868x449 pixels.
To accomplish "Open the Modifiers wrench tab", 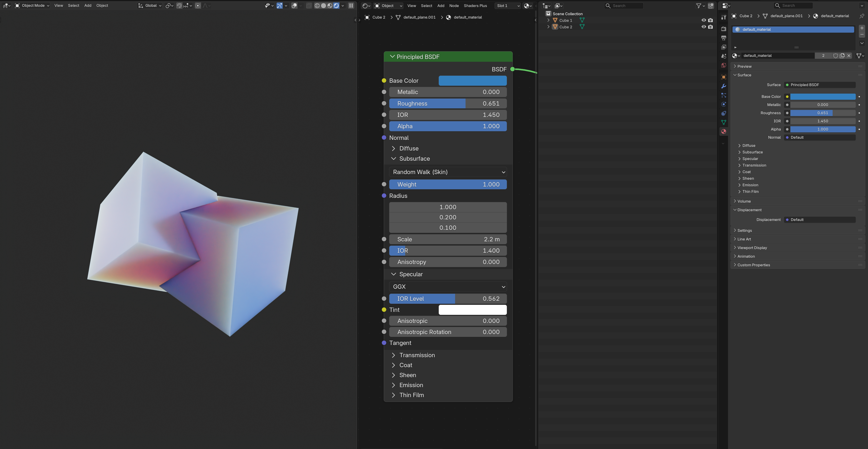I will [x=723, y=86].
